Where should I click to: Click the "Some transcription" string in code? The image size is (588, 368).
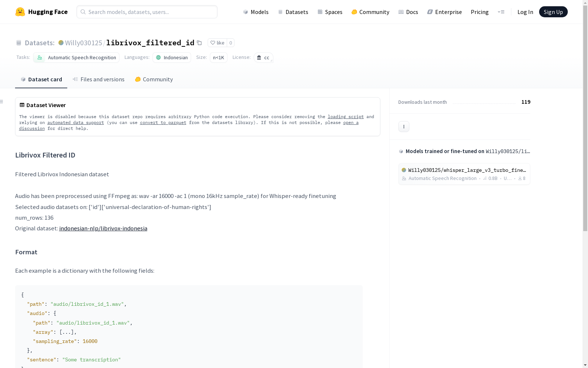pos(92,360)
